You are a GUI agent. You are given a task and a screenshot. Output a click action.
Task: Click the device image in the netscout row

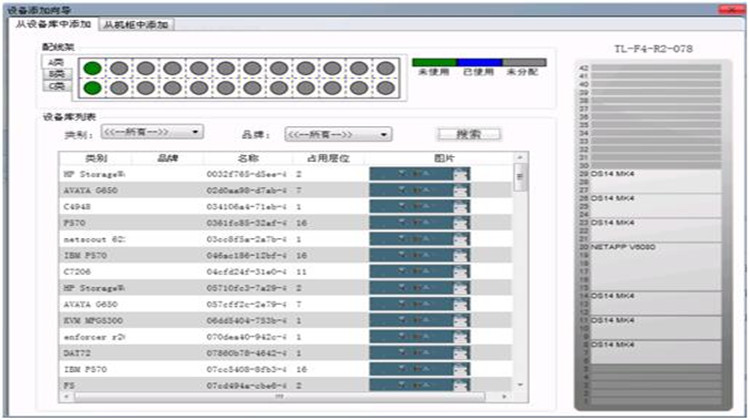420,240
